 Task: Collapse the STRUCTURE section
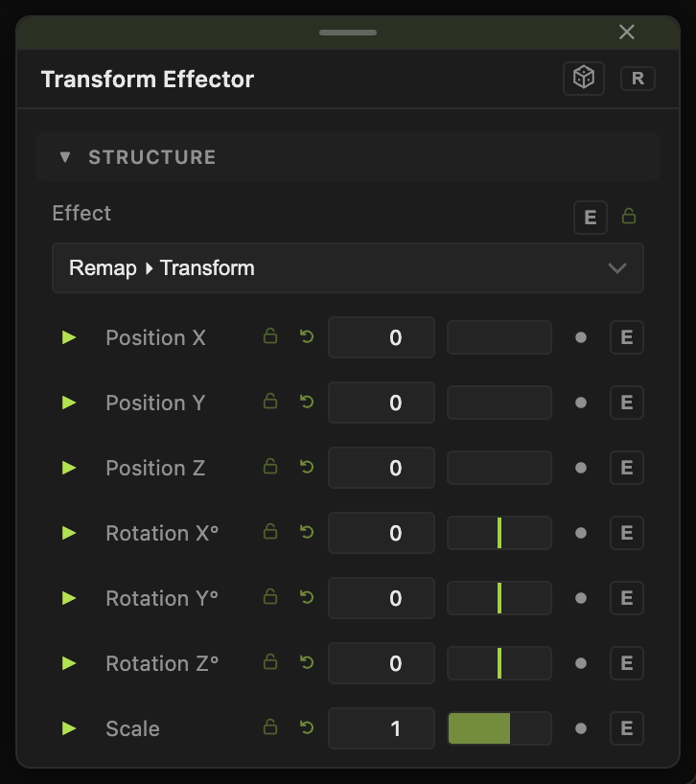pyautogui.click(x=64, y=157)
